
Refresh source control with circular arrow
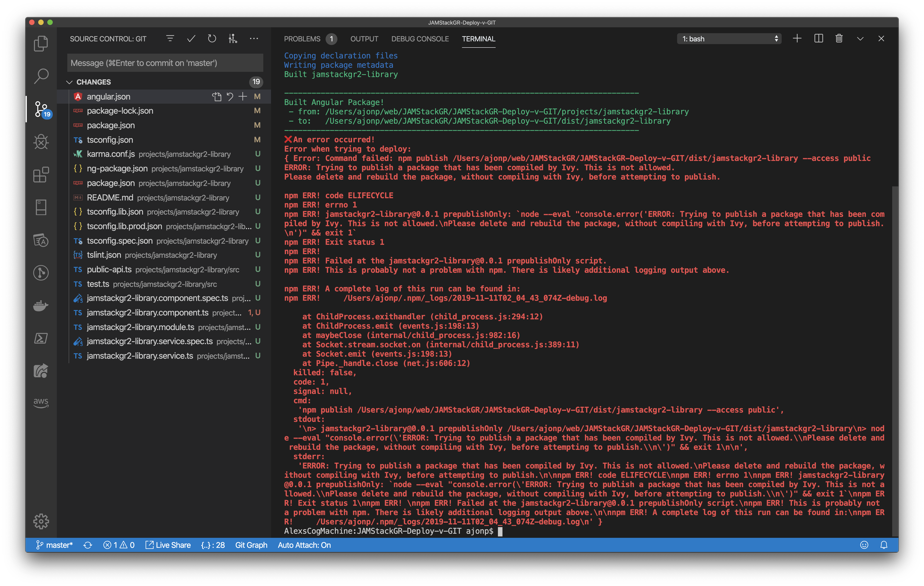tap(212, 38)
